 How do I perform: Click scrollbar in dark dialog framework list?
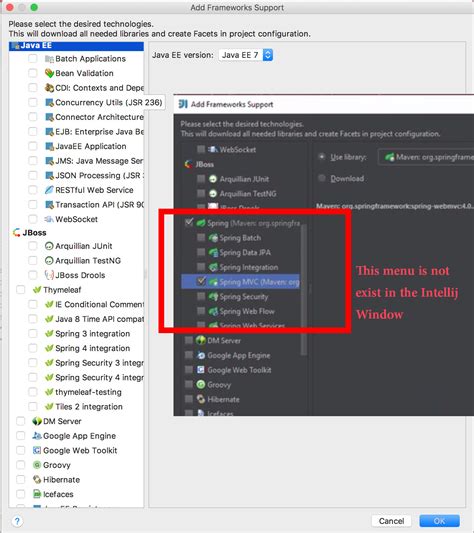point(303,289)
